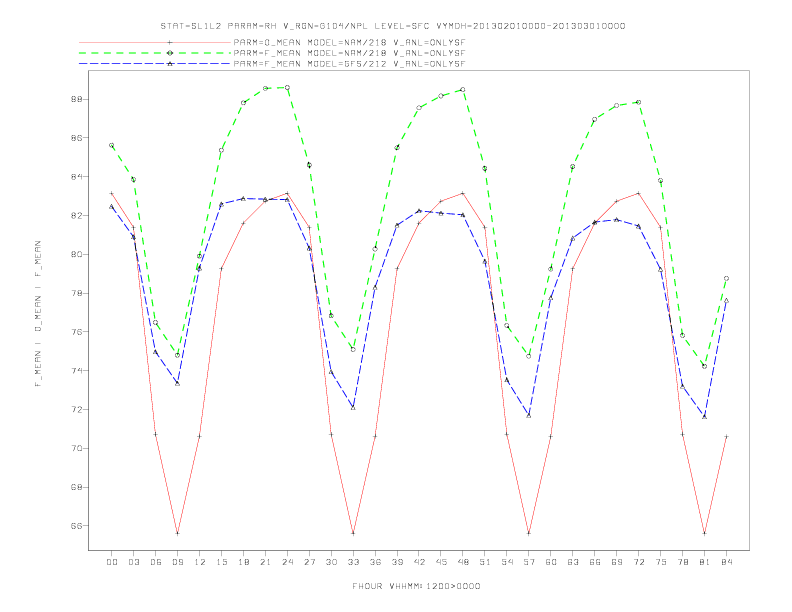Image resolution: width=792 pixels, height=612 pixels.
Task: Click x-axis tick label 39
Action: click(x=398, y=562)
